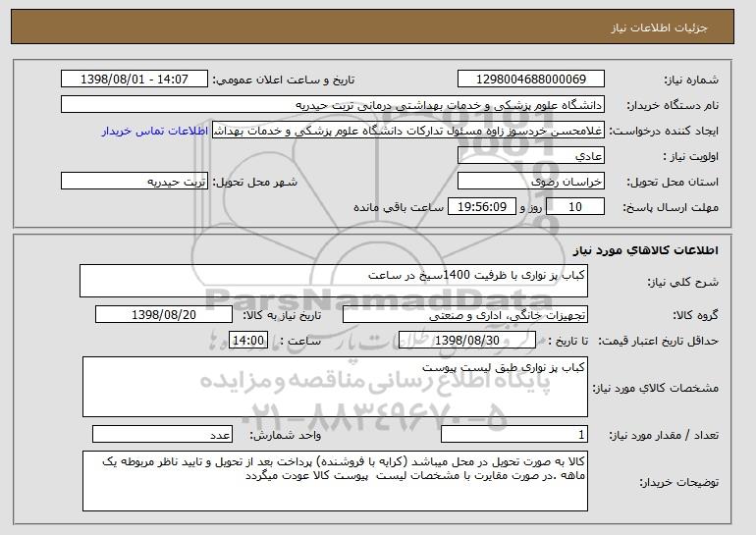Click the شرح کلی نیاز text box
The height and width of the screenshot is (535, 756).
click(334, 281)
